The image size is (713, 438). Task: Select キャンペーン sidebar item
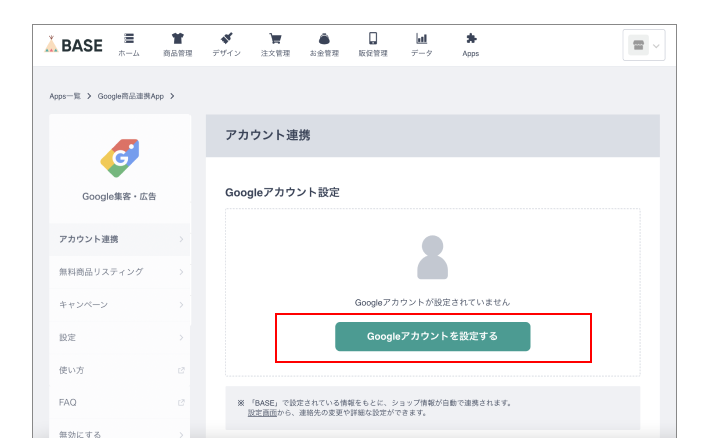pyautogui.click(x=120, y=305)
